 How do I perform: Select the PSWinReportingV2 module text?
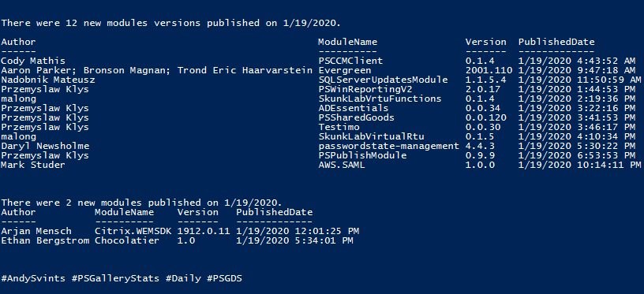click(x=365, y=89)
